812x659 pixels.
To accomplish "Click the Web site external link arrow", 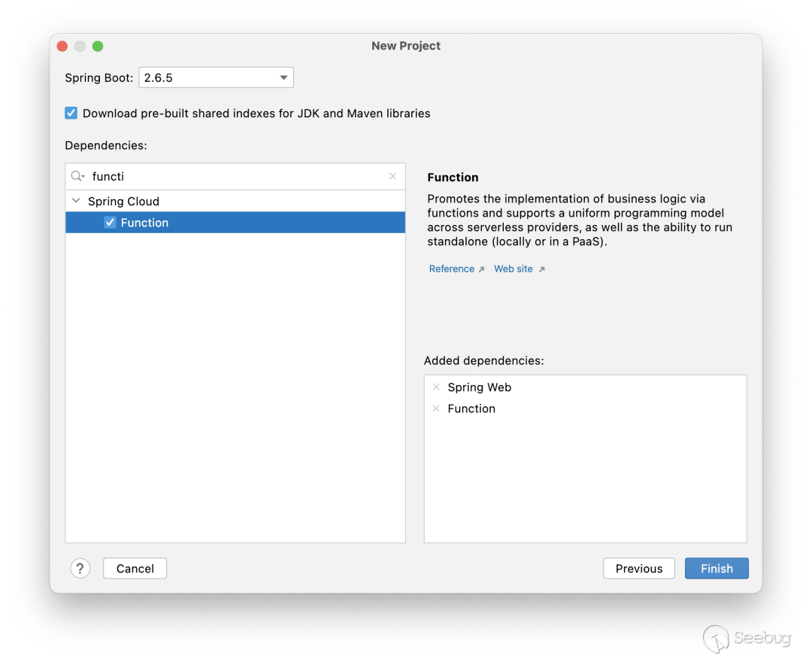I will 541,269.
